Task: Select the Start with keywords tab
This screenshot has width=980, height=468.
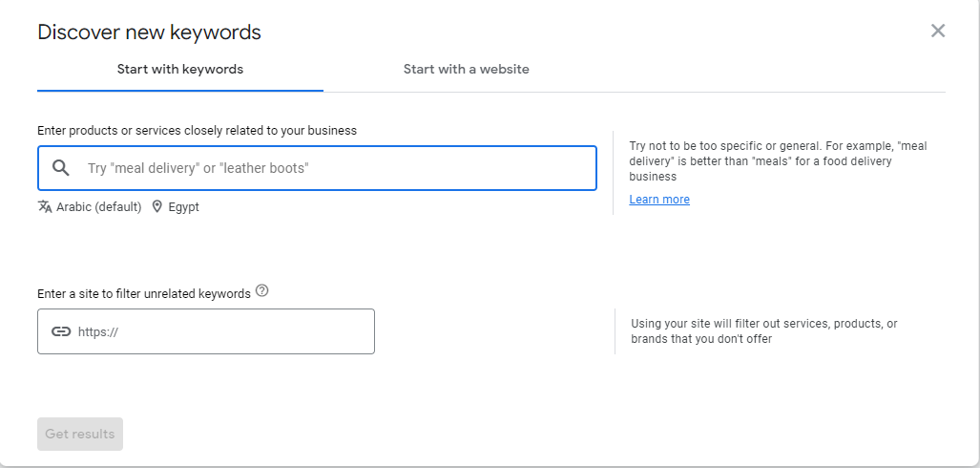Action: (x=180, y=69)
